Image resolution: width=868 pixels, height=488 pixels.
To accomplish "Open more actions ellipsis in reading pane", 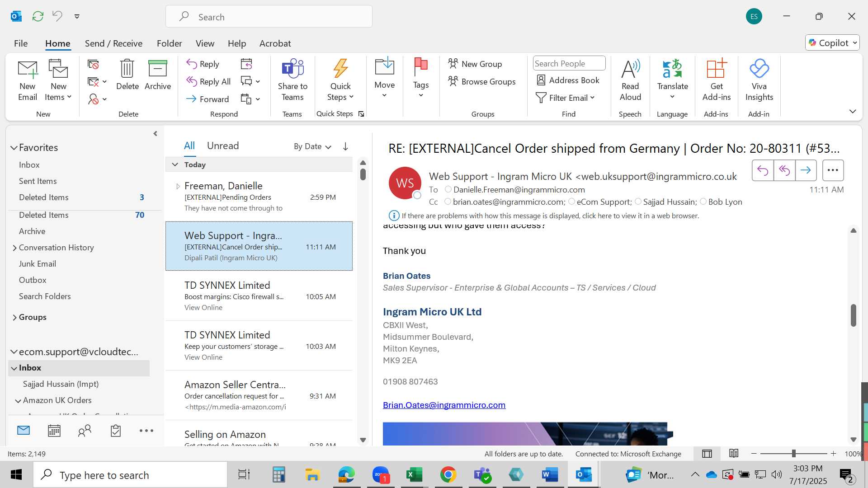I will coord(833,170).
